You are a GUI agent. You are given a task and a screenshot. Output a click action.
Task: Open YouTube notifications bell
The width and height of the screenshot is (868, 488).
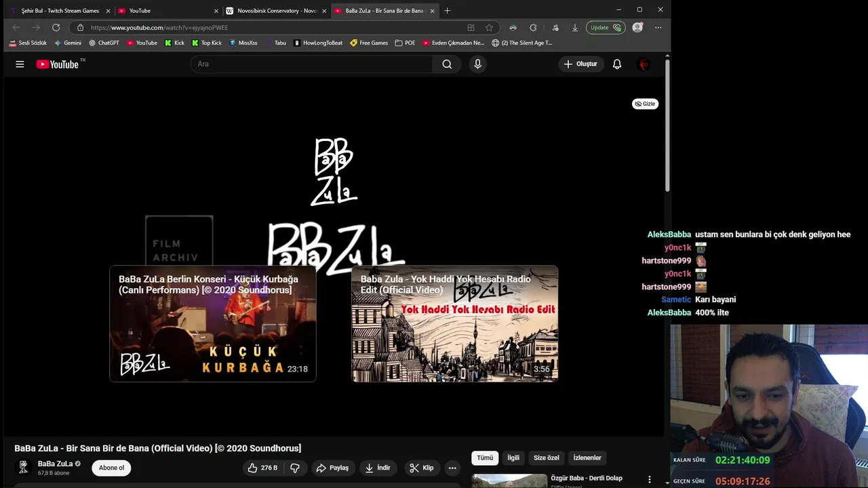pyautogui.click(x=617, y=64)
